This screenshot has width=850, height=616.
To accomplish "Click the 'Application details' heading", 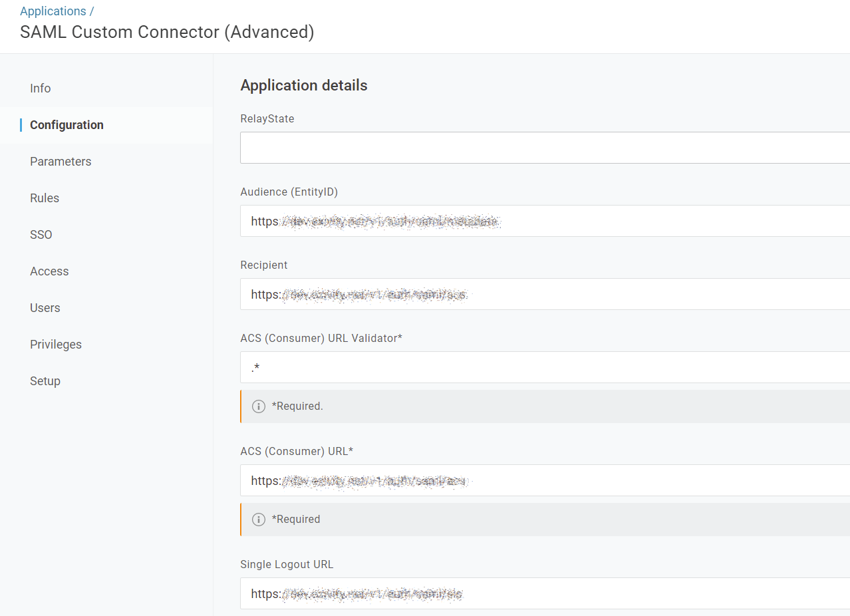I will coord(304,85).
